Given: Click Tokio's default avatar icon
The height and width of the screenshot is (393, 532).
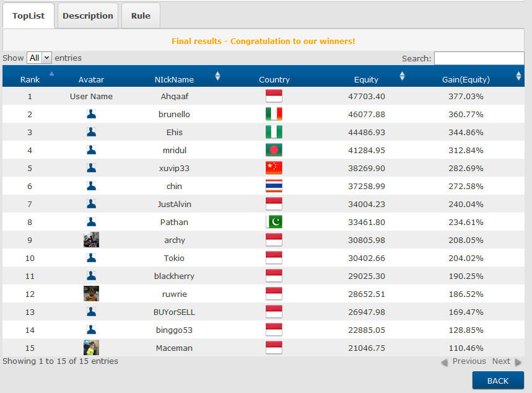Looking at the screenshot, I should point(91,258).
